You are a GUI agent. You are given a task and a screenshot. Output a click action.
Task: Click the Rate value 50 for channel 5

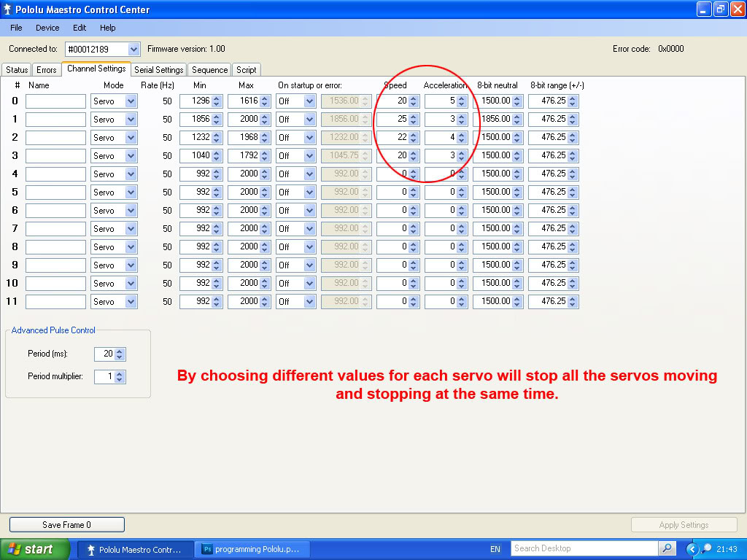(167, 192)
